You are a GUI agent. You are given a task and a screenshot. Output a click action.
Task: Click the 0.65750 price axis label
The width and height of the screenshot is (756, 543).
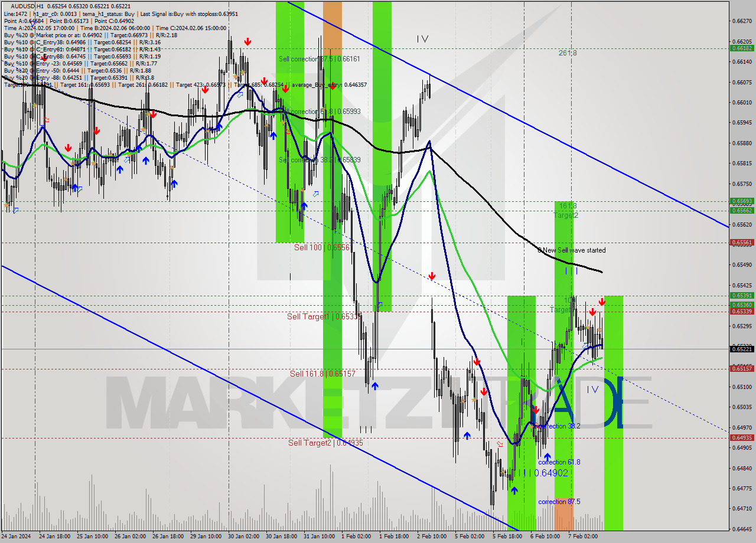tap(741, 184)
